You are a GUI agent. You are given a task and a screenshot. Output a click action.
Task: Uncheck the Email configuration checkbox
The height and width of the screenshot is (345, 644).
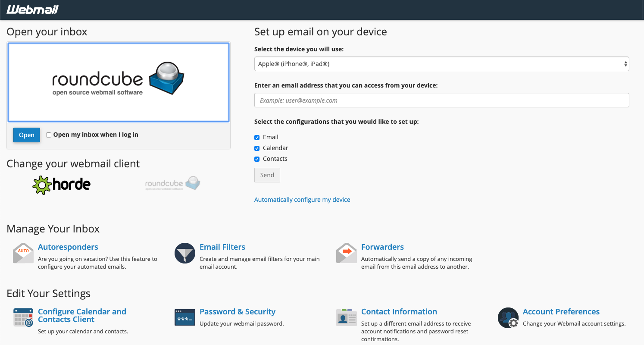(257, 138)
